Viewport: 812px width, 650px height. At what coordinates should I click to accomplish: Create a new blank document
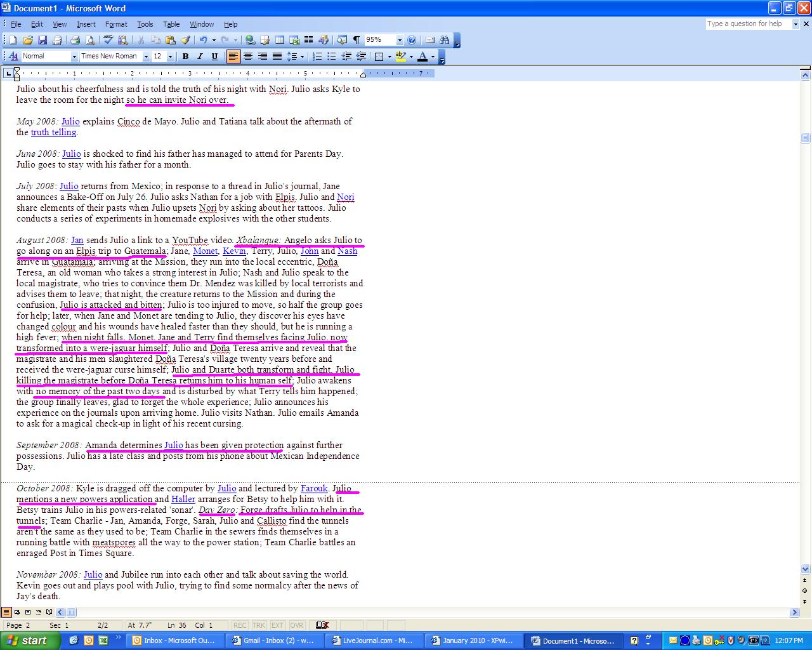(x=13, y=40)
